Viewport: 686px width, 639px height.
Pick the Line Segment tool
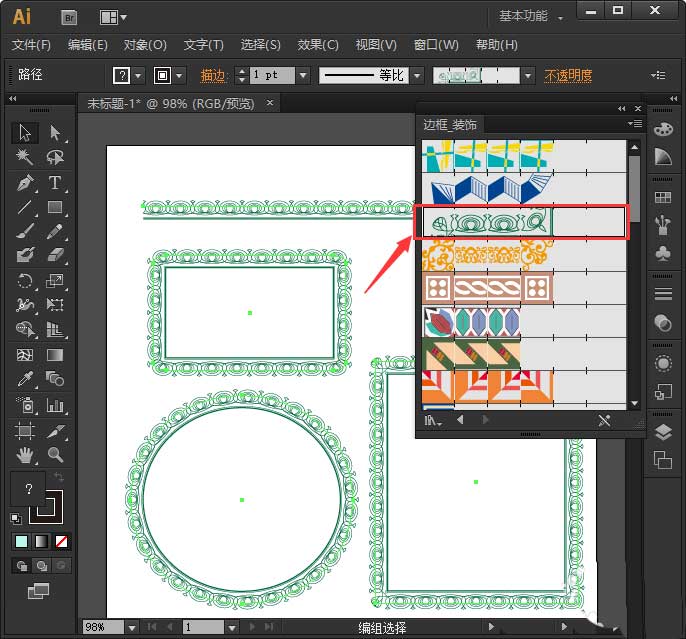click(25, 207)
